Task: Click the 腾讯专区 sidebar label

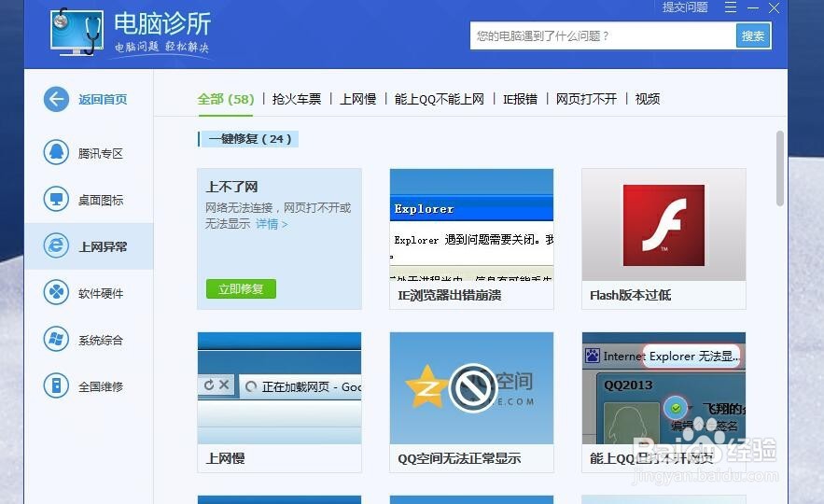Action: click(101, 153)
